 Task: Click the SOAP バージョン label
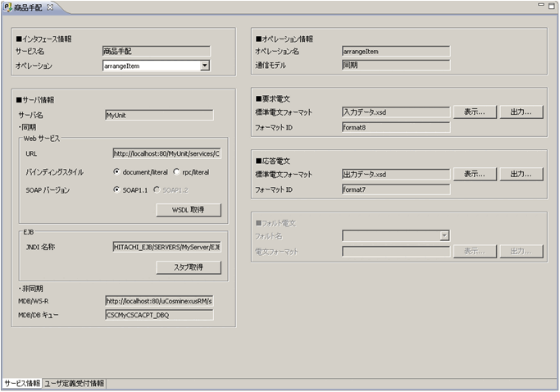pos(48,190)
